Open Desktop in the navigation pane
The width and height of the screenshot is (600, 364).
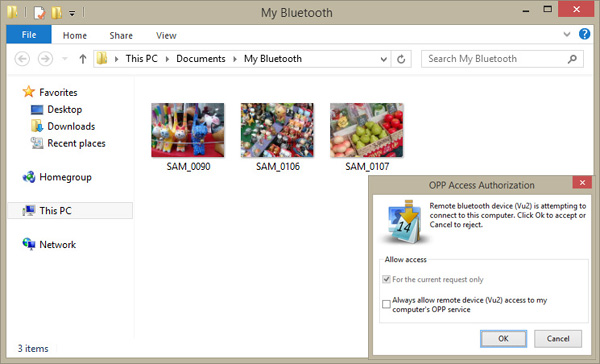click(x=65, y=109)
